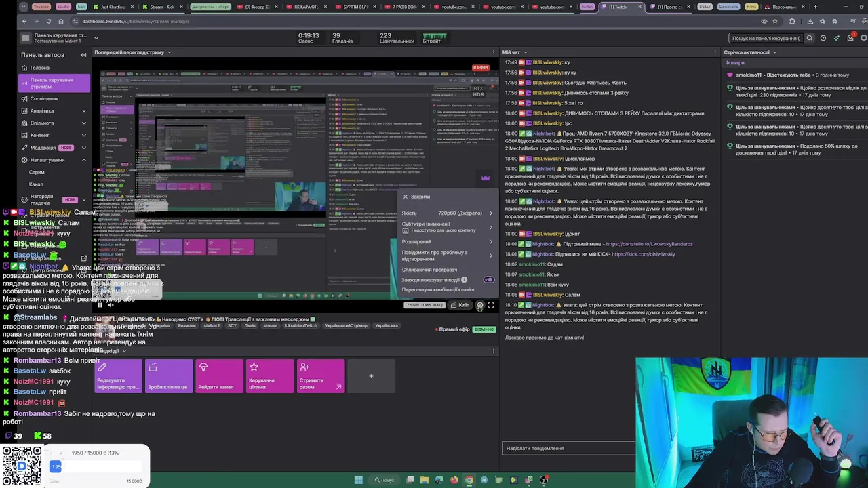Select the Спливаючий програвач option
Screen dimensions: 868x488
pos(429,270)
